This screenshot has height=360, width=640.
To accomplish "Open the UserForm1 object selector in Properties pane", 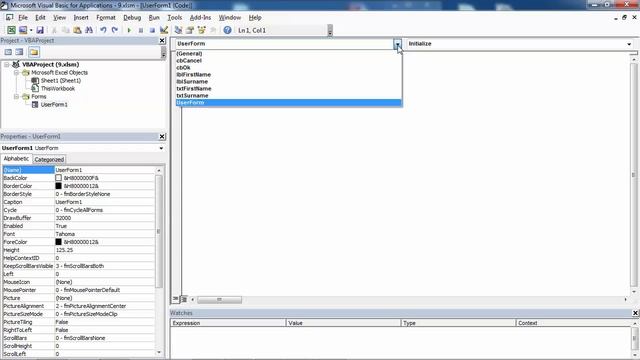I will (161, 148).
